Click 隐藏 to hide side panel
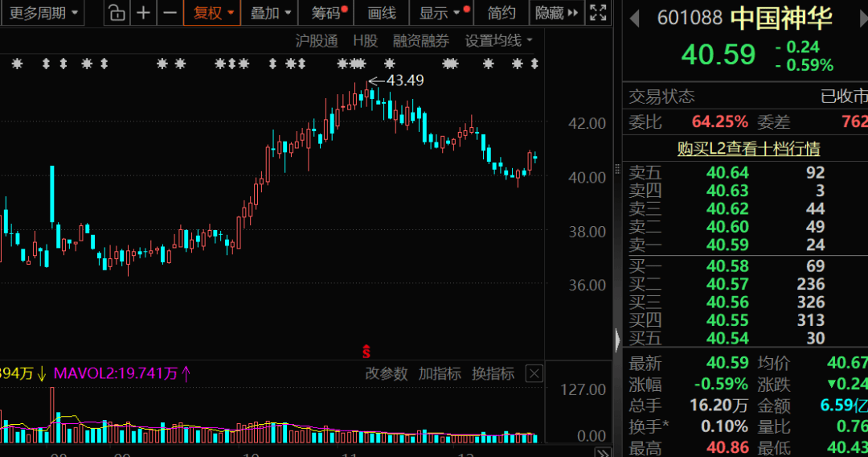 (555, 13)
